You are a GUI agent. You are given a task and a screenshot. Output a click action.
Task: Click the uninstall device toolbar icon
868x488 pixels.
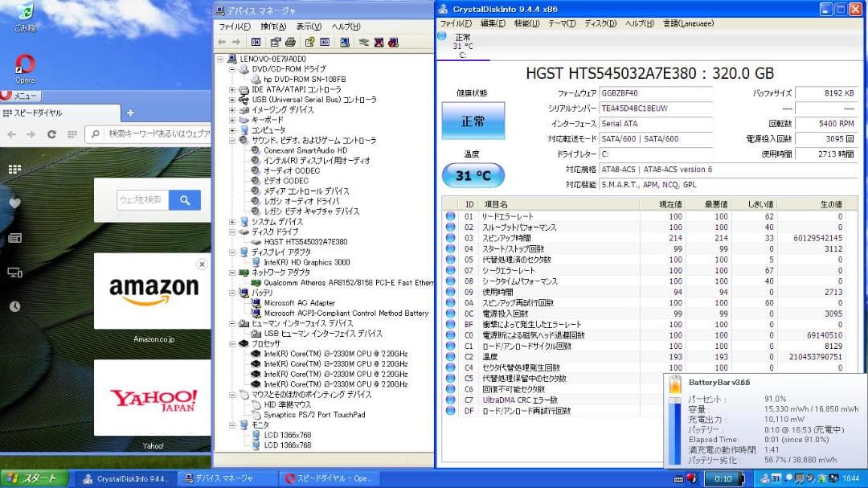[379, 42]
